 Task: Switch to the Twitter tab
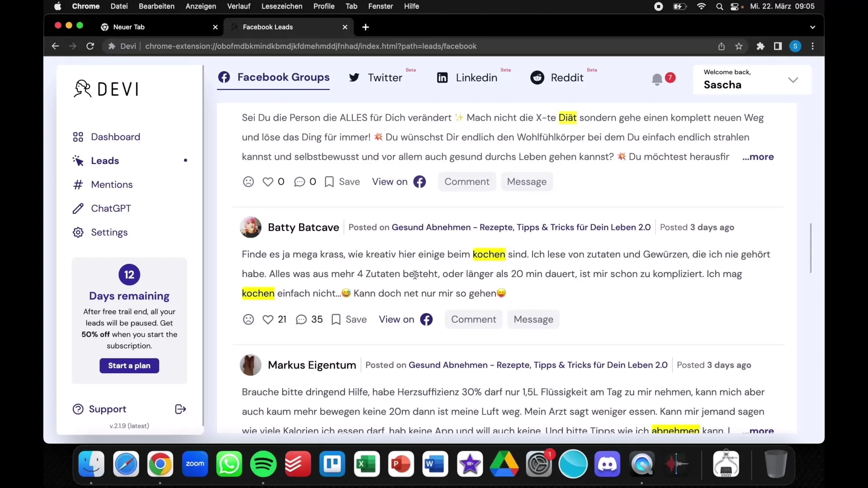pos(376,77)
